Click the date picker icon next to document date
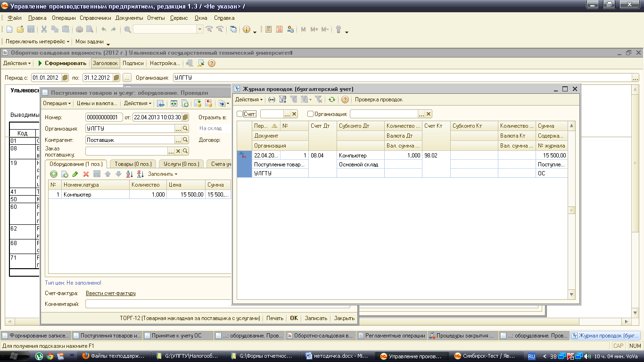Viewport: 644px width, 362px height. coord(185,117)
